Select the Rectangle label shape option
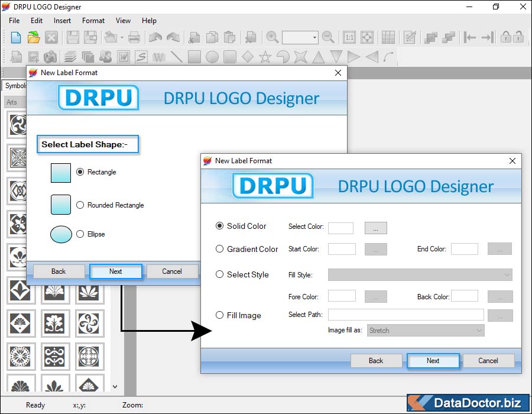Screen dimensions: 532x414 point(80,172)
